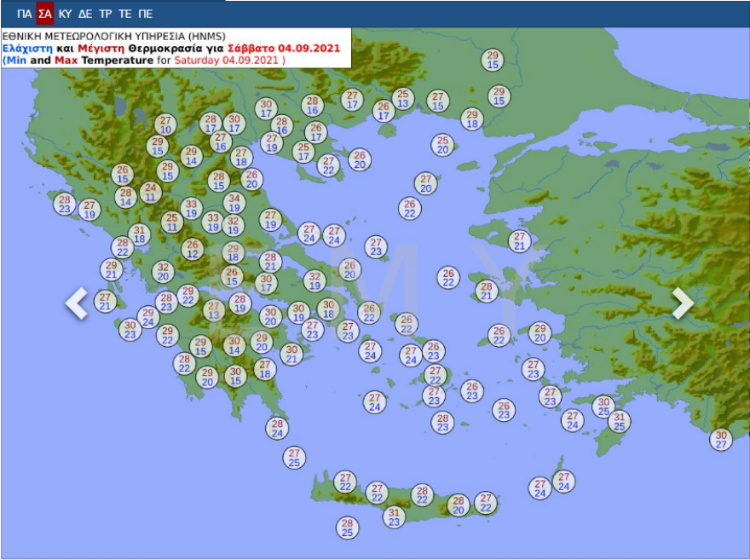The height and width of the screenshot is (560, 750).
Task: Advance to next day with right arrow
Action: coord(682,303)
